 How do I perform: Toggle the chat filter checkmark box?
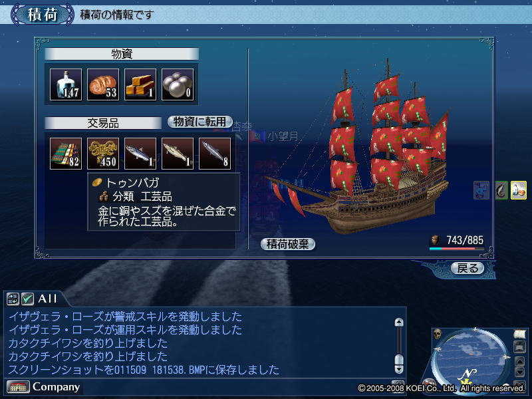pos(27,299)
